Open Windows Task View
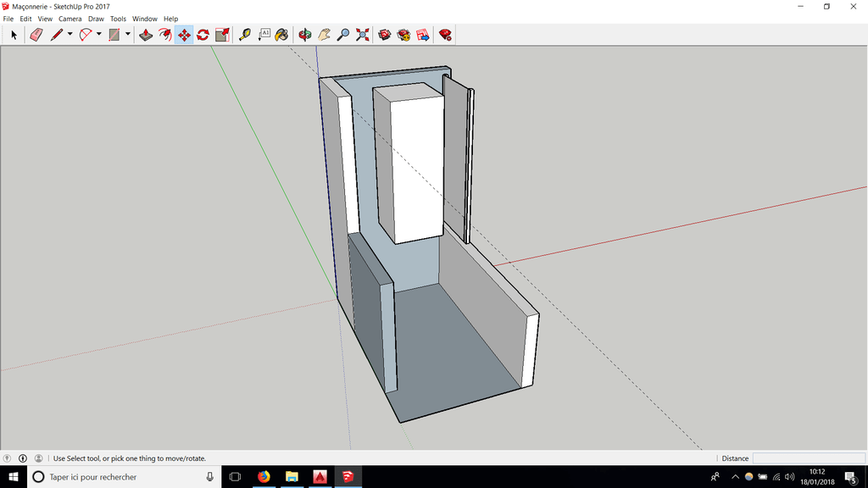This screenshot has height=488, width=868. click(236, 477)
